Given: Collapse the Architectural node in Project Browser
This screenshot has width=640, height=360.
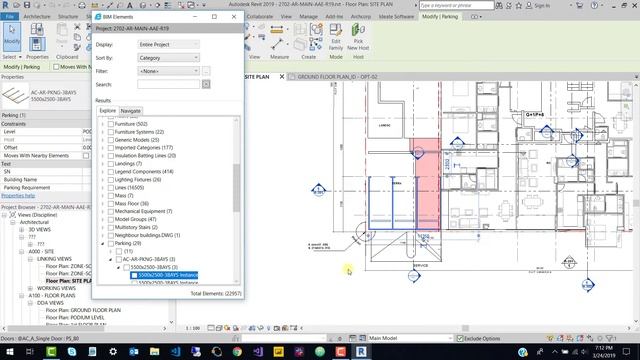Looking at the screenshot, I should point(13,222).
